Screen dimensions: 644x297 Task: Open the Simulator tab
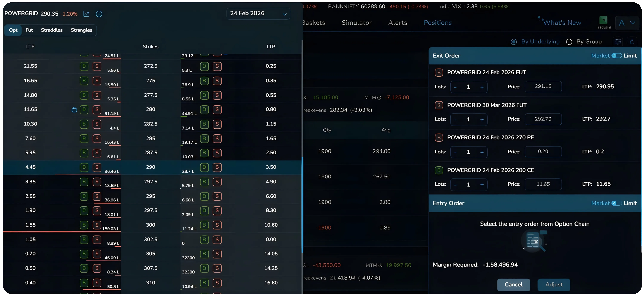(356, 23)
